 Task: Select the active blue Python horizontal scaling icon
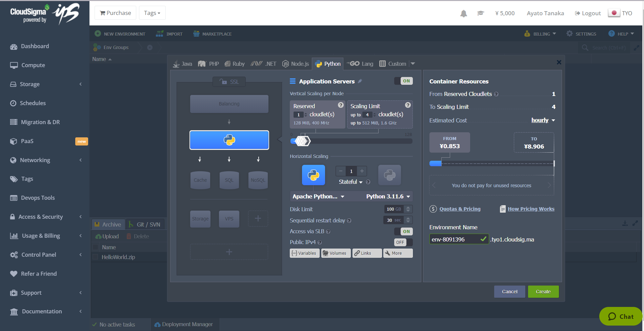click(314, 175)
